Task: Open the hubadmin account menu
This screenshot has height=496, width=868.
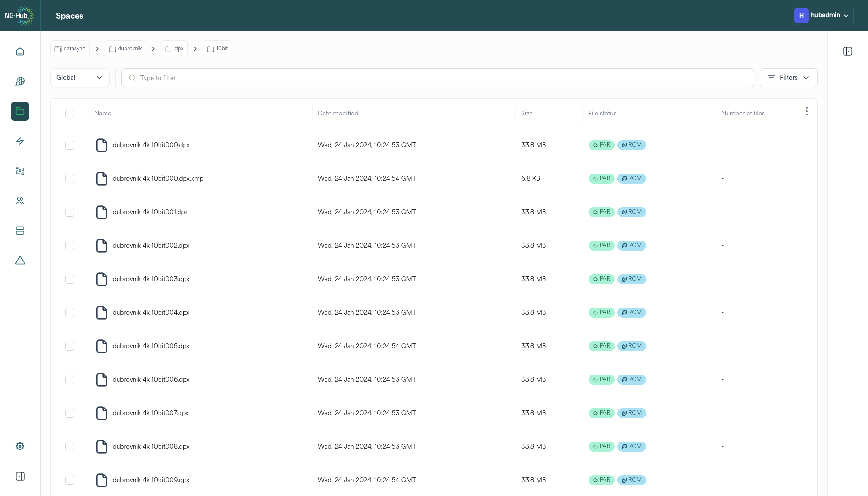Action: 822,15
